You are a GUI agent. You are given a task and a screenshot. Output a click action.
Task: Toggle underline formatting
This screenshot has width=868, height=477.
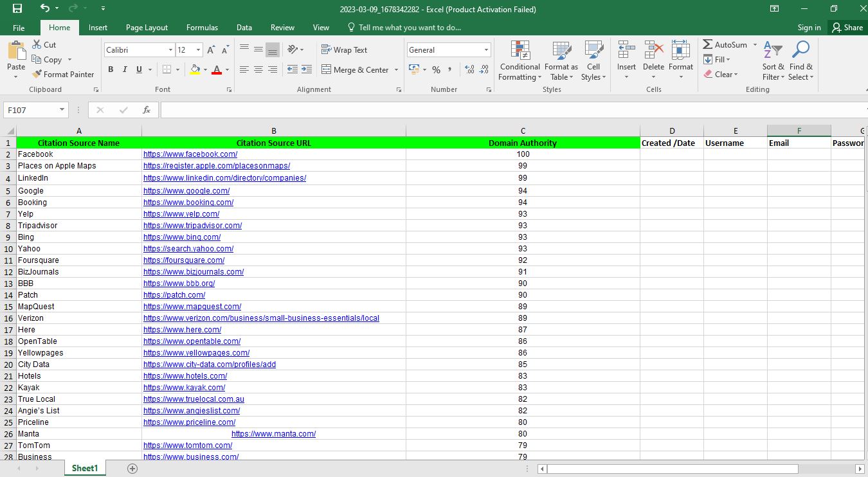pos(139,69)
